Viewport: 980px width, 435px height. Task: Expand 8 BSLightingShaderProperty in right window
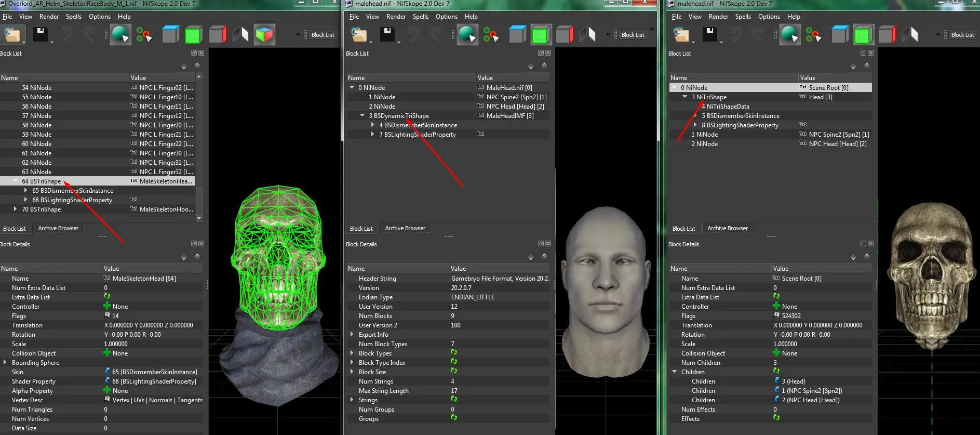[695, 125]
